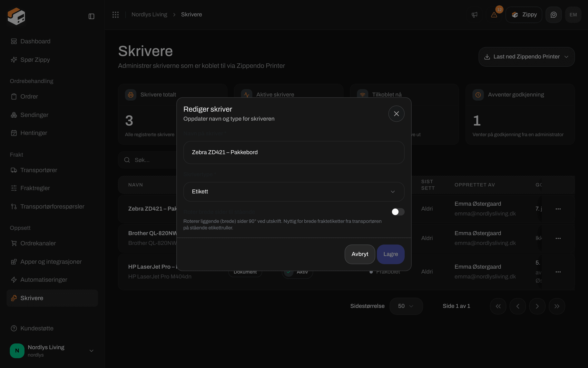The image size is (588, 368).
Task: Go to the last page with double-right arrows
Action: (x=557, y=306)
